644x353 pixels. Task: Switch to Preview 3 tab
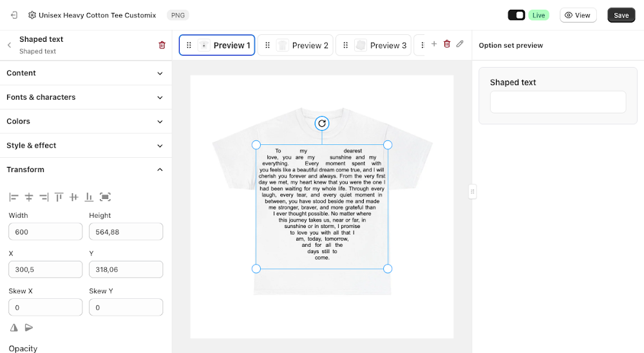[x=374, y=45]
